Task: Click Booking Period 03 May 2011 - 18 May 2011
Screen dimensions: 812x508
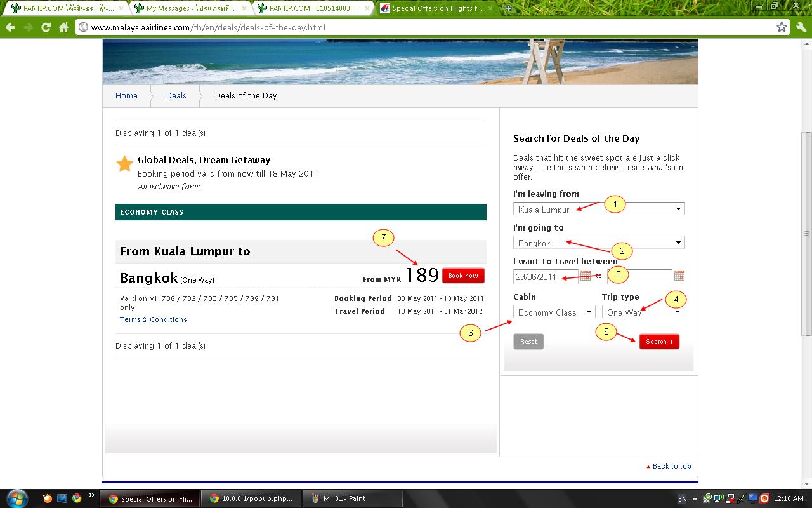Action: 409,298
